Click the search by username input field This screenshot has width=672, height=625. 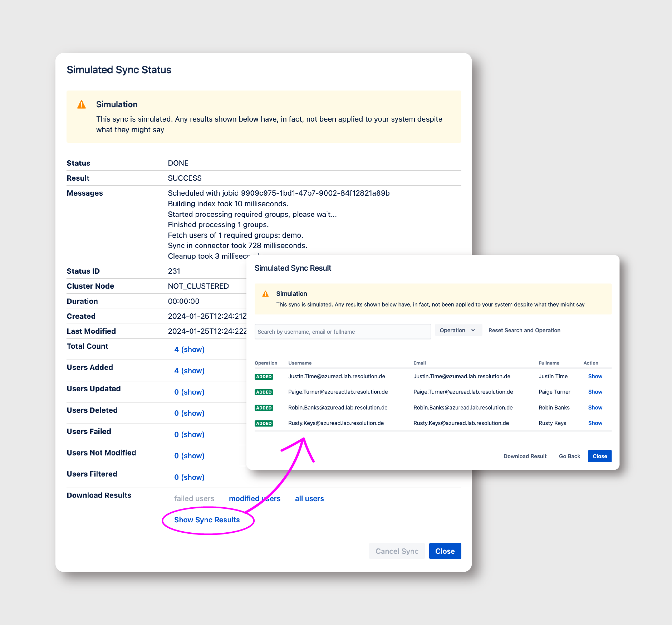coord(343,332)
